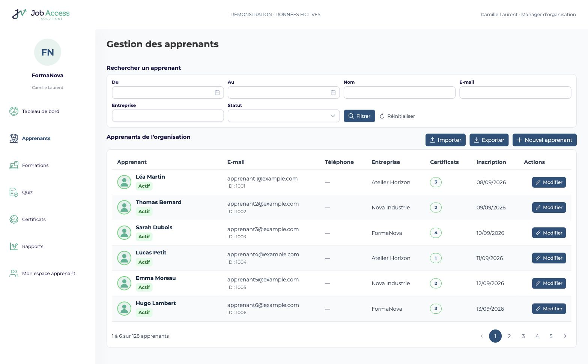The image size is (588, 364).
Task: Click the Inscription column header
Action: coord(491,162)
